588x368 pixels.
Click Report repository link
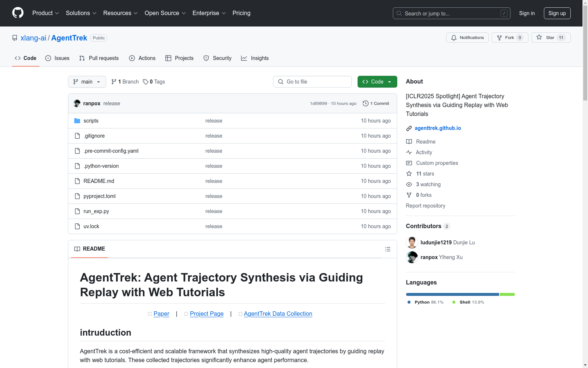426,206
